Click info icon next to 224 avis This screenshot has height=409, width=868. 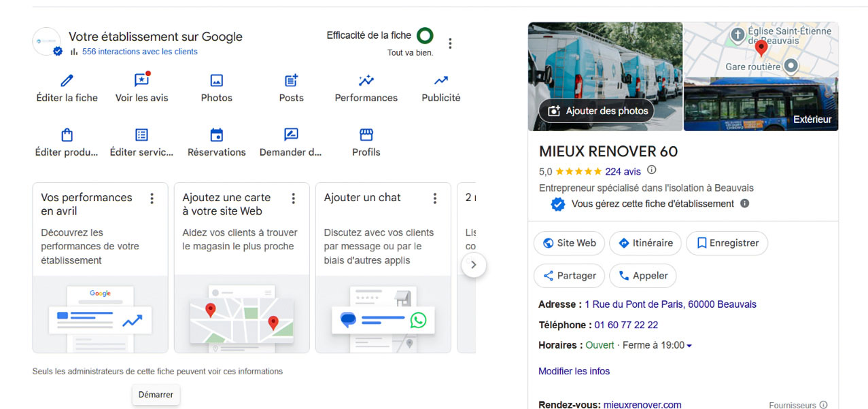point(652,171)
